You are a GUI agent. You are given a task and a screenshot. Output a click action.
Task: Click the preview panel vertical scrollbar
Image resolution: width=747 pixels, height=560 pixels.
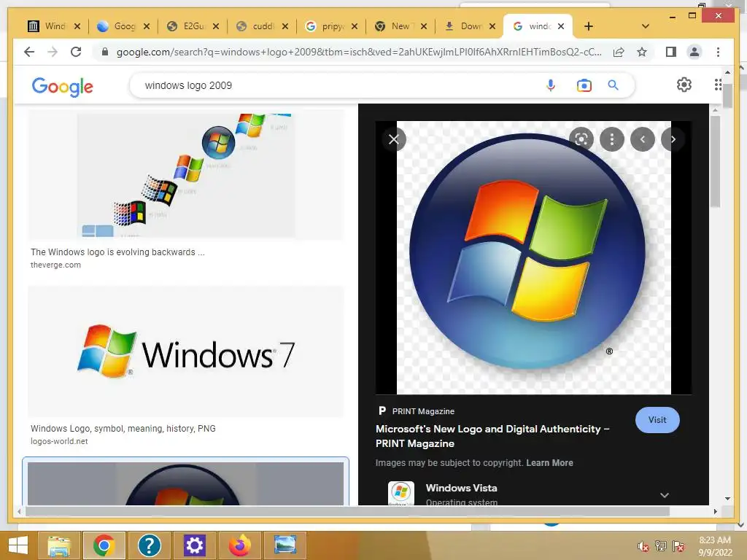point(715,162)
